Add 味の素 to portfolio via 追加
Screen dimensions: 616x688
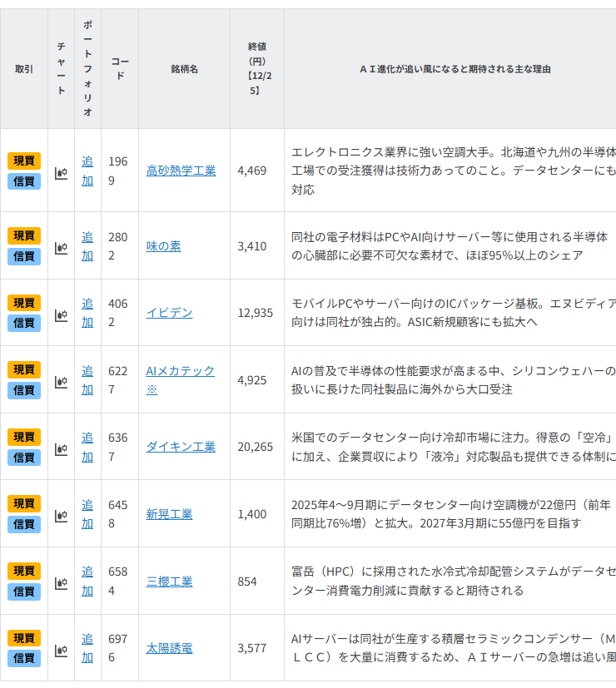(x=87, y=246)
